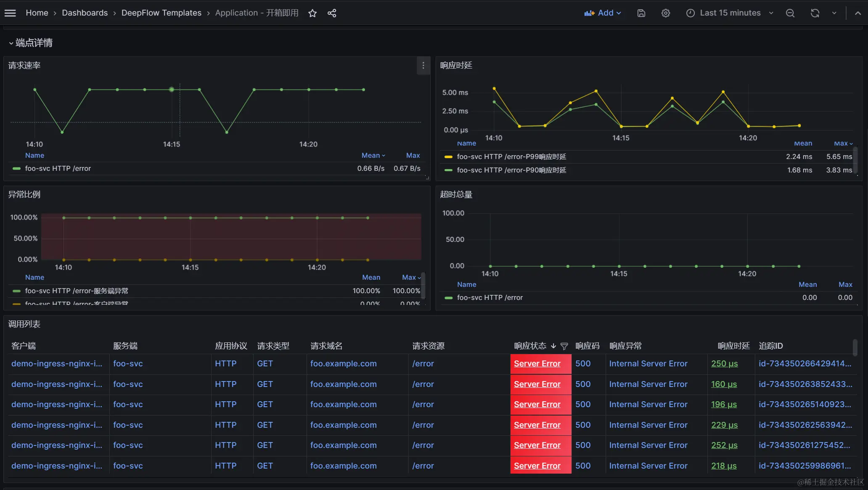The image size is (868, 490).
Task: Open the Last 15 minutes time range dropdown
Action: tap(730, 13)
